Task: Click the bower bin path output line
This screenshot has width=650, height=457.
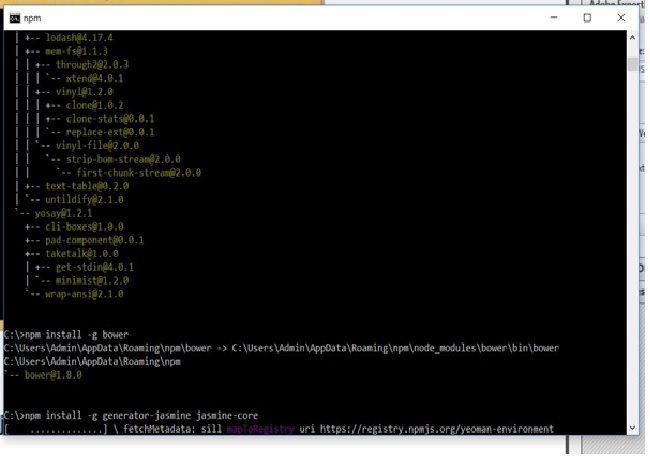Action: tap(281, 348)
